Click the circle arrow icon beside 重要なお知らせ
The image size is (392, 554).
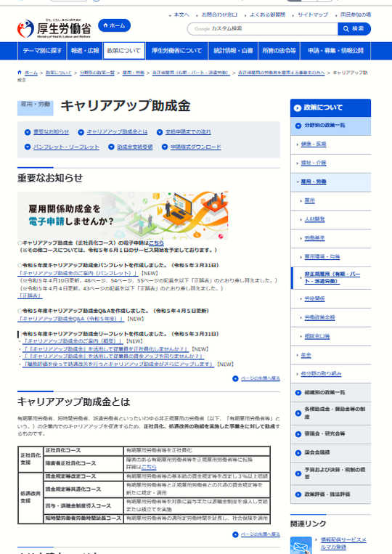click(x=28, y=132)
